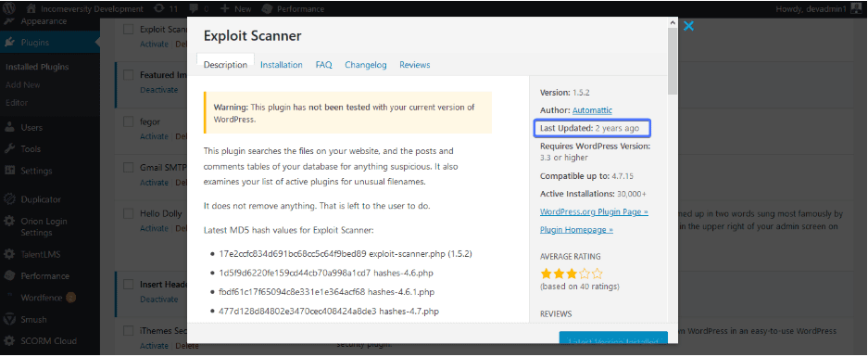Open WordPress.org Plugin Page link

click(594, 211)
